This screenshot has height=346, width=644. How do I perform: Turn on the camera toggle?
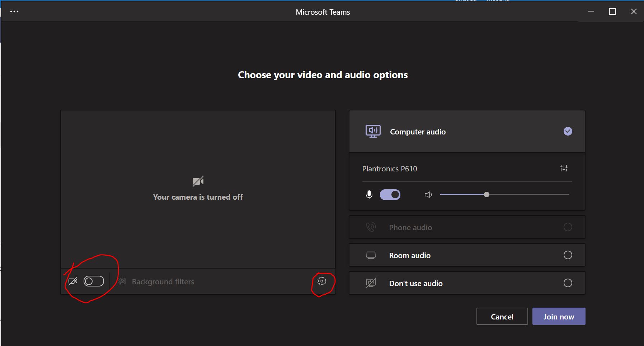[94, 281]
